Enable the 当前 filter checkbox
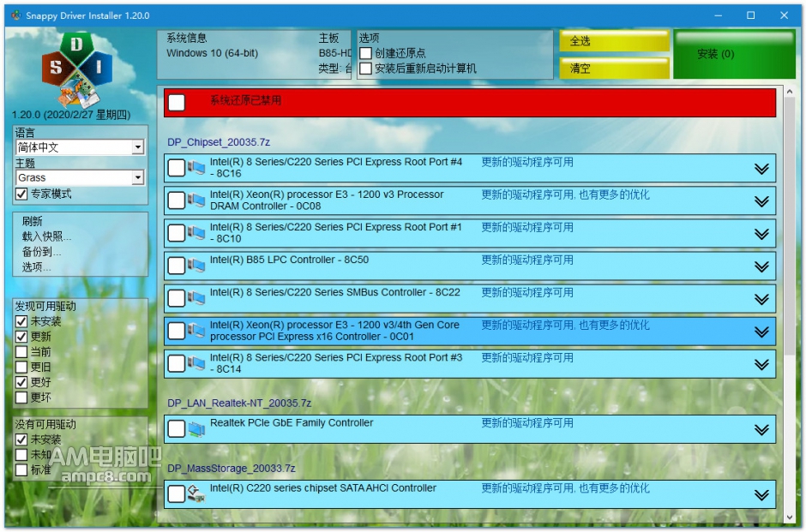The image size is (806, 532). [x=21, y=352]
